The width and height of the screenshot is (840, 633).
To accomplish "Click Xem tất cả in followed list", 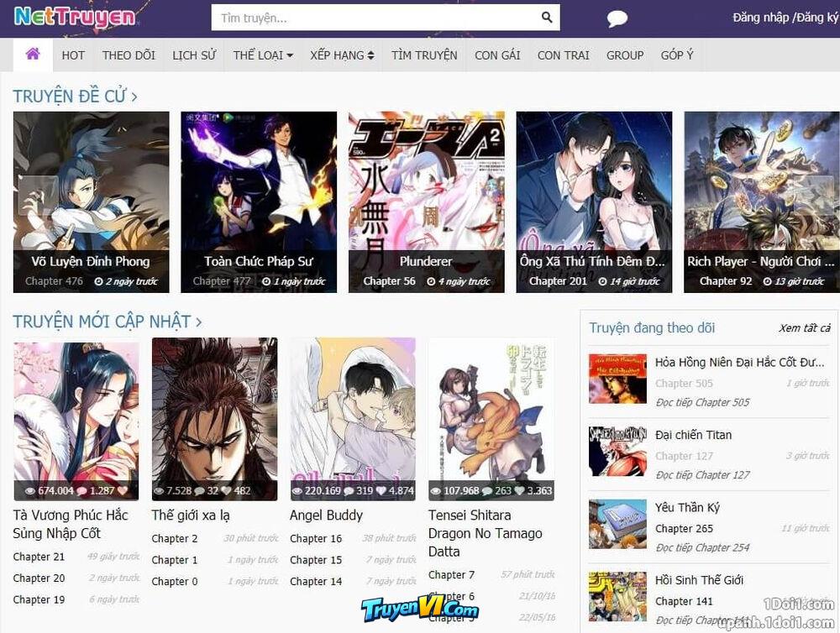I will 805,327.
